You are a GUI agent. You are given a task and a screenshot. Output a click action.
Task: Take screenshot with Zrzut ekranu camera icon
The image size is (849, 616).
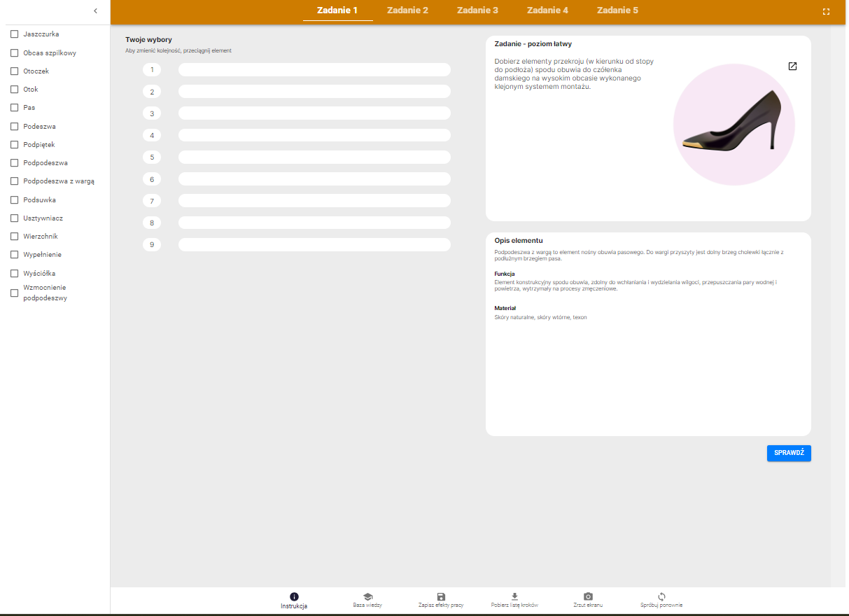tap(588, 596)
